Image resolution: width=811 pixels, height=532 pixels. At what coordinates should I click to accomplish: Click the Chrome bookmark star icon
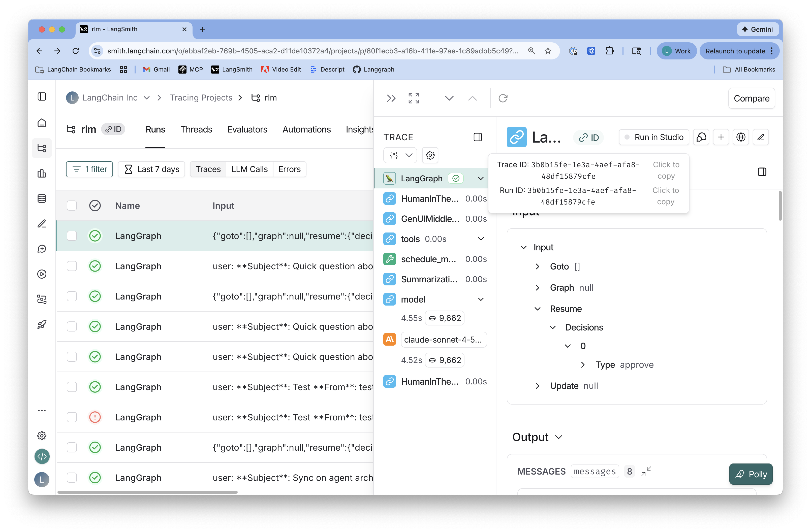click(548, 51)
